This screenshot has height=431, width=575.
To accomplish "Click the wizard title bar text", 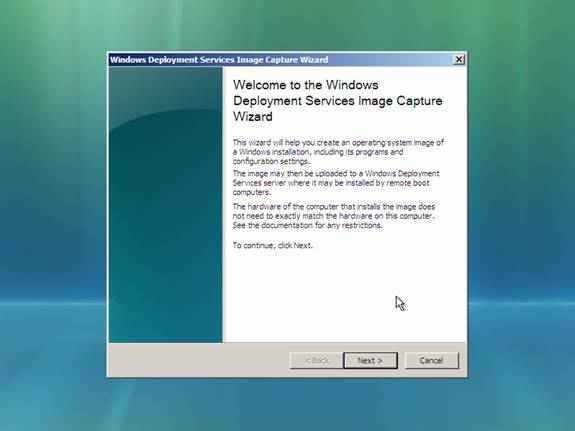I will click(x=219, y=59).
